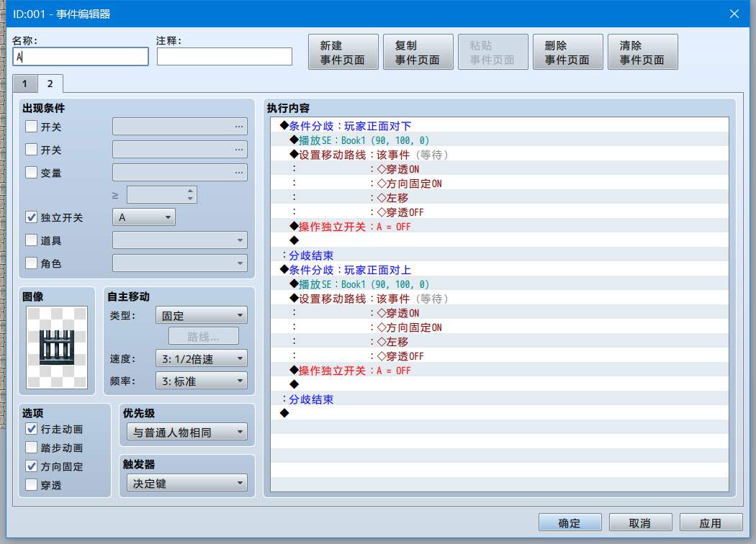Viewport: 756px width, 544px height.
Task: Toggle the 方向固定 direction fix option
Action: tap(32, 466)
